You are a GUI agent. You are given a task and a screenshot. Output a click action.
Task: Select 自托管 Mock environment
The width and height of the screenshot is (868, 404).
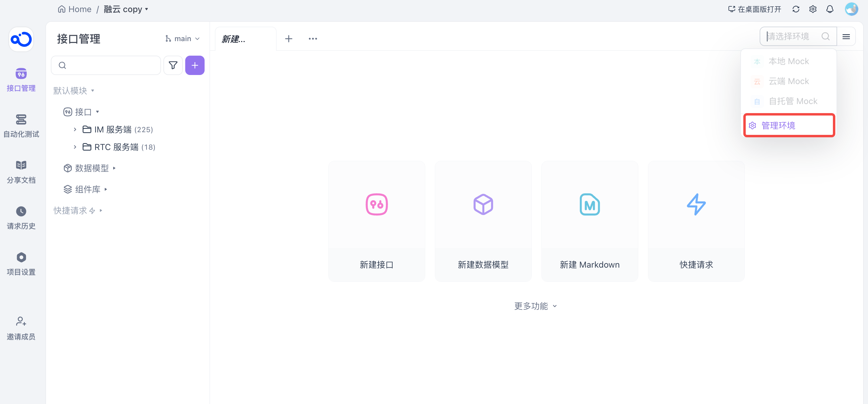point(789,101)
